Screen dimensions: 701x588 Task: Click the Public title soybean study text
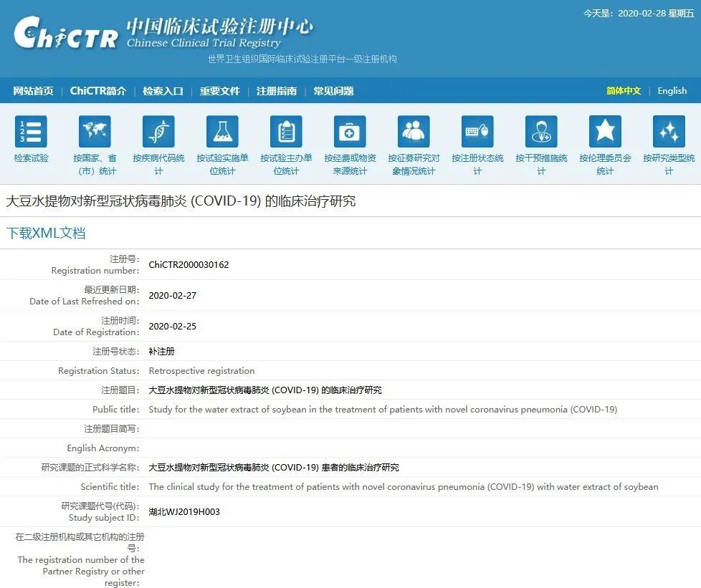point(383,409)
